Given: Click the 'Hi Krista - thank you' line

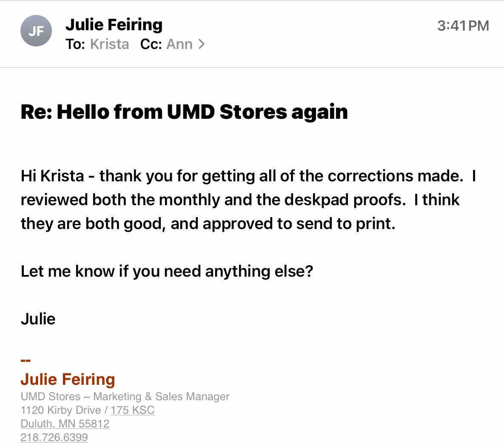Looking at the screenshot, I should [248, 175].
